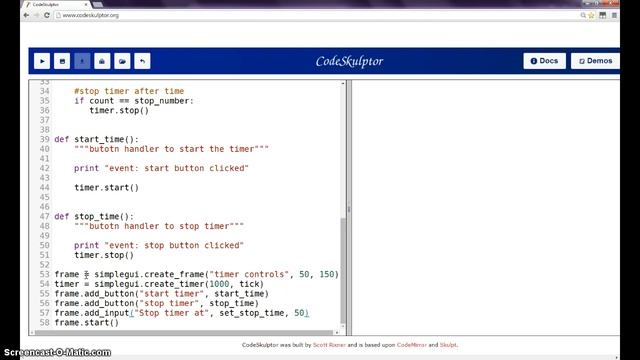
Task: Click line 56 adding the 'stop timer' button
Action: click(x=157, y=303)
